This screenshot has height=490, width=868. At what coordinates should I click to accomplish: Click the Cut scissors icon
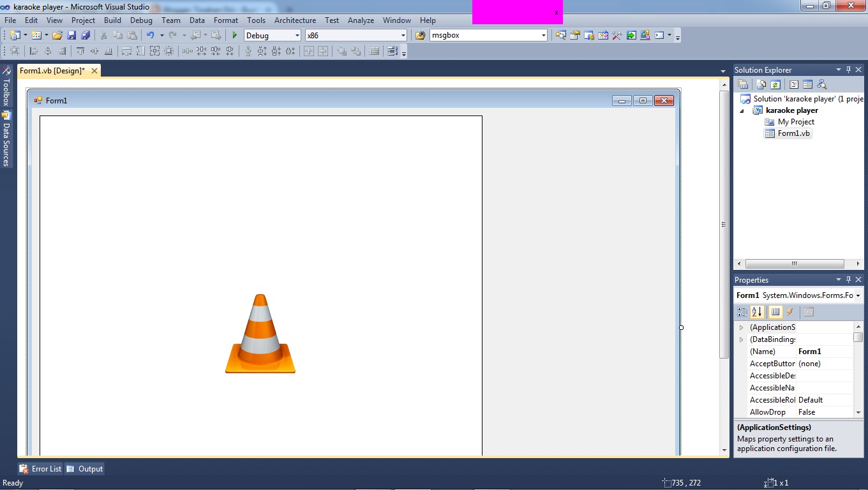coord(103,36)
